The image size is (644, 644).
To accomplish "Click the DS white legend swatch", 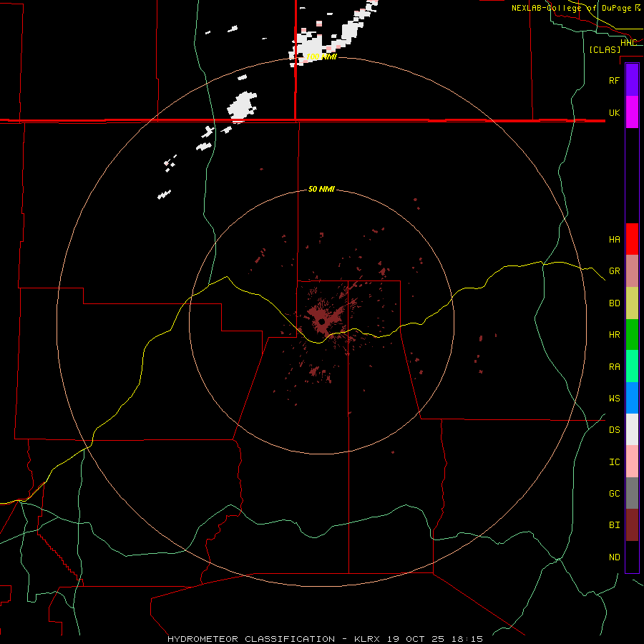I will [632, 429].
